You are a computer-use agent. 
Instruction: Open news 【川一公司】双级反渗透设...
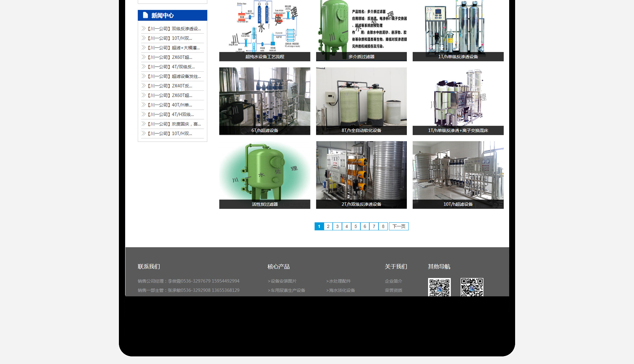(174, 29)
